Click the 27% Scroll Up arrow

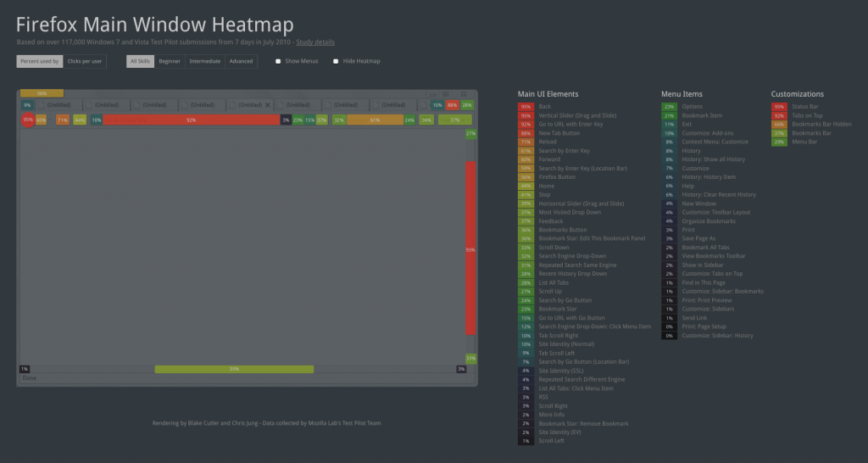pyautogui.click(x=470, y=133)
